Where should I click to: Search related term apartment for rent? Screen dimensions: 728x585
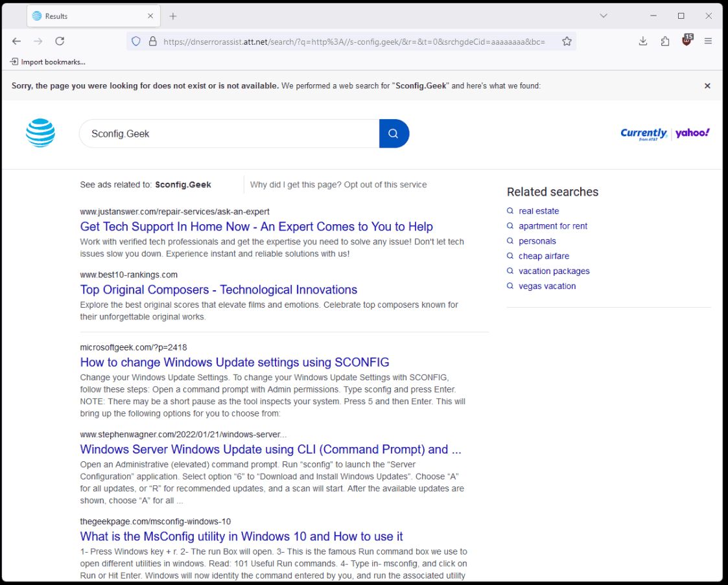click(x=552, y=226)
